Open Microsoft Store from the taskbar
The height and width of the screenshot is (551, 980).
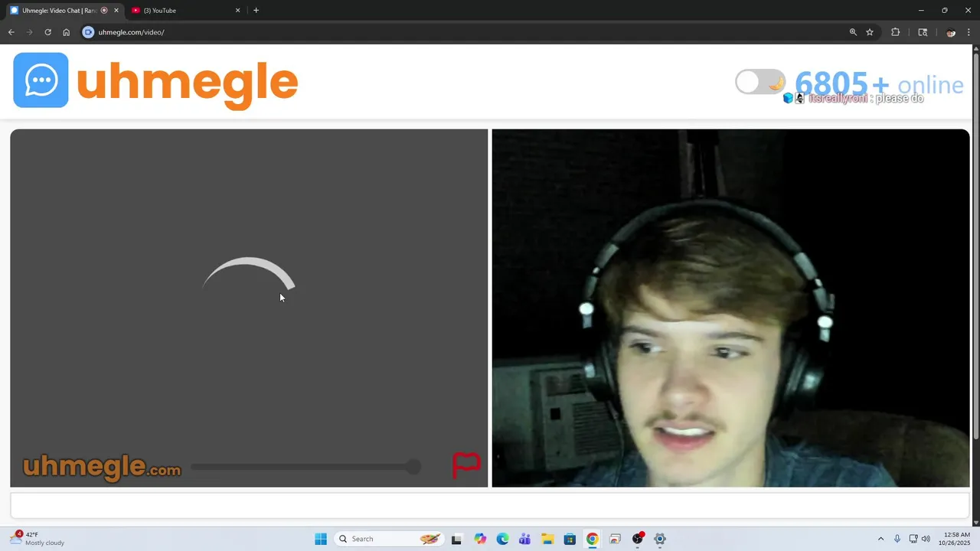tap(570, 539)
